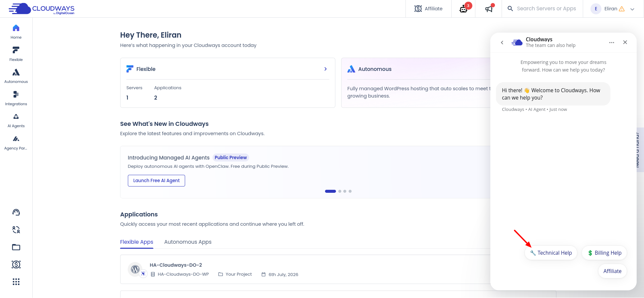644x298 pixels.
Task: Click the Flexible card logo icon
Action: [130, 69]
